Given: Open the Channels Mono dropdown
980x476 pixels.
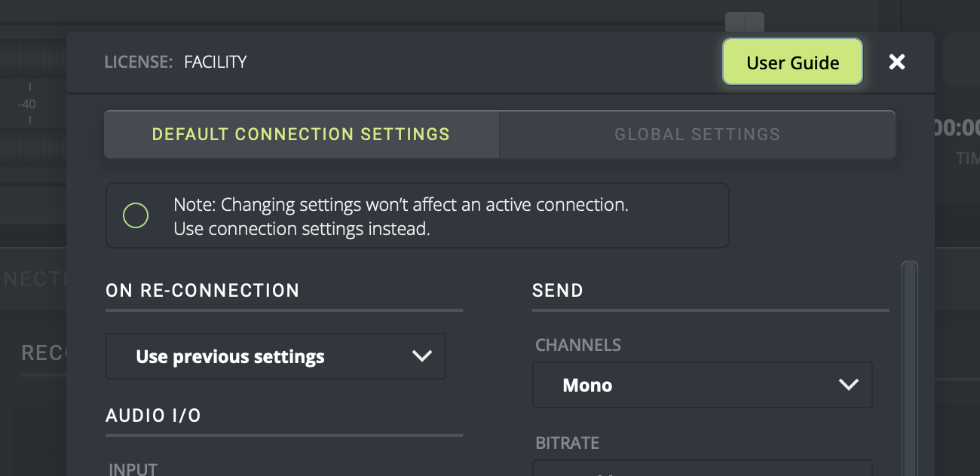Looking at the screenshot, I should pos(702,385).
